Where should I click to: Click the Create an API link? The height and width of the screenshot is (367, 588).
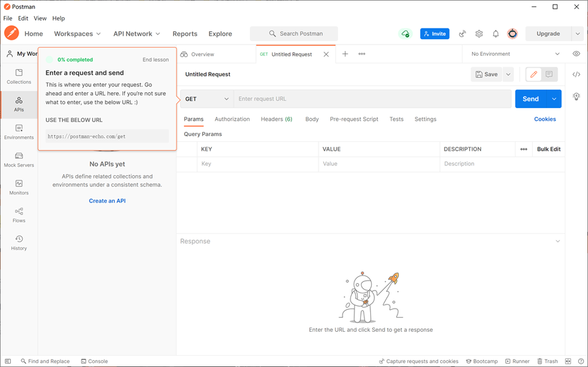(108, 201)
